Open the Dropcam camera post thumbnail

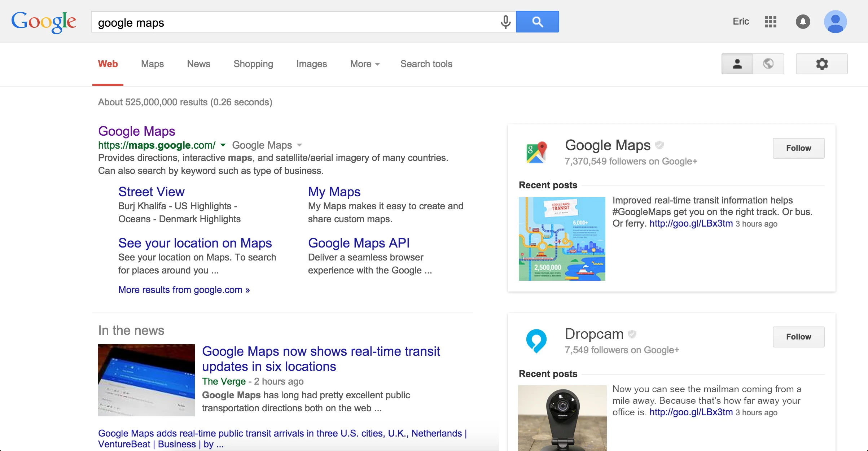point(562,418)
